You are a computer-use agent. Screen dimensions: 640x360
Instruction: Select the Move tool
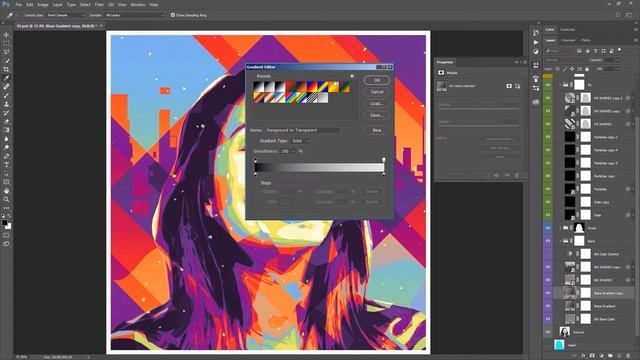point(6,35)
